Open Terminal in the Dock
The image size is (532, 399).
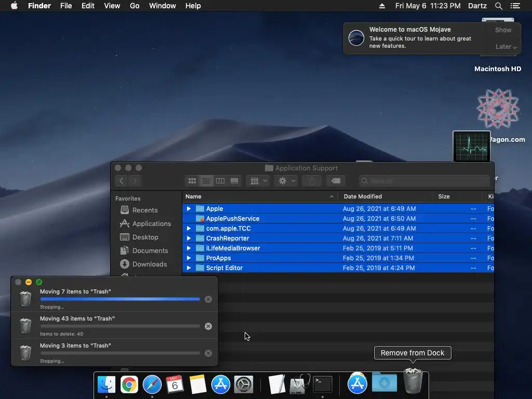322,384
